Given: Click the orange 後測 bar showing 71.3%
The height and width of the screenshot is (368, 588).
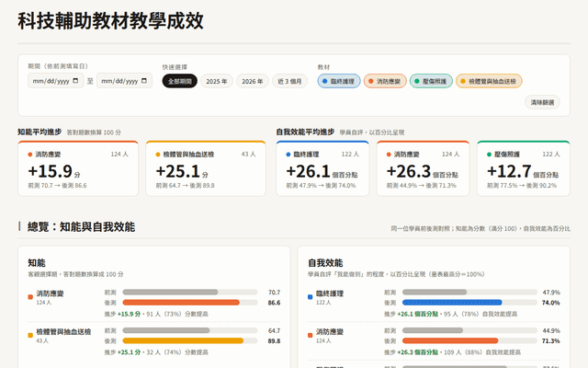Looking at the screenshot, I should pyautogui.click(x=450, y=341).
